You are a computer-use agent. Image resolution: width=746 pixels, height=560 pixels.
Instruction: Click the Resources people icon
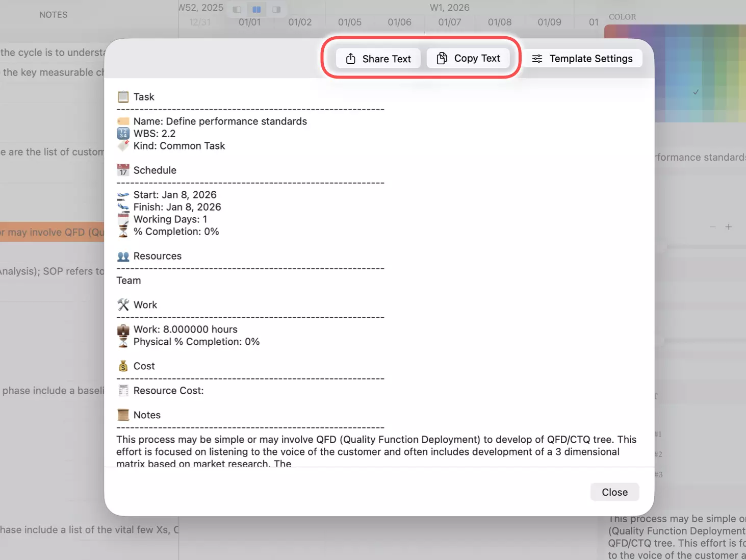click(123, 256)
